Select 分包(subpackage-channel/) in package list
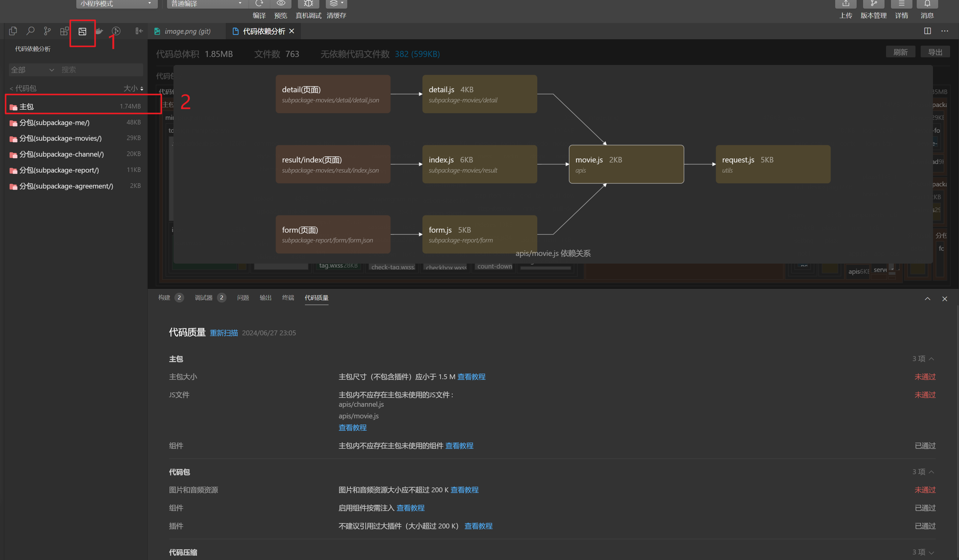The image size is (959, 560). tap(75, 154)
